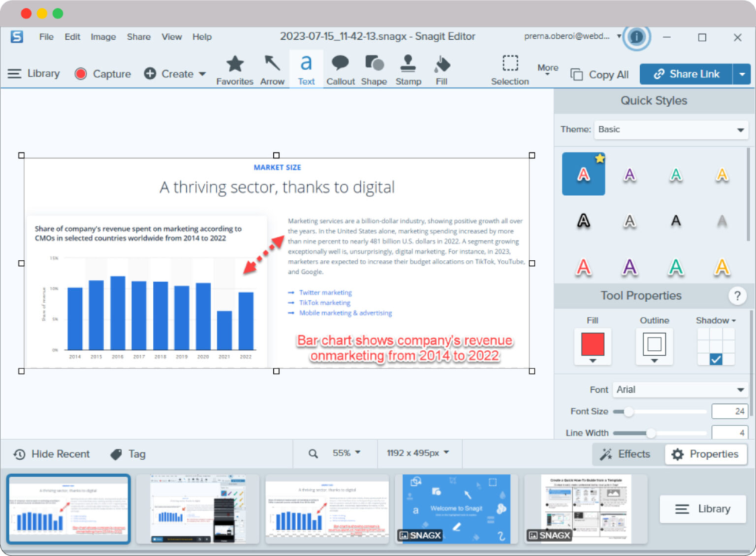Screen dimensions: 756x556
Task: Select the Shape tool
Action: 374,69
